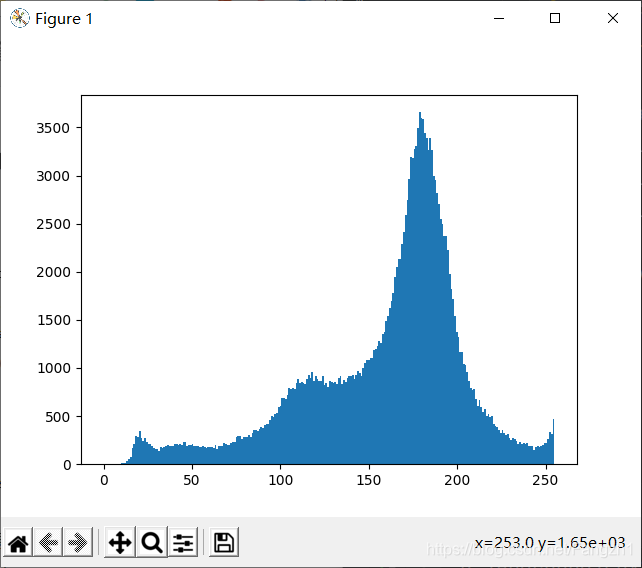This screenshot has width=642, height=568.
Task: Go forward to the next view arrow
Action: pyautogui.click(x=78, y=543)
